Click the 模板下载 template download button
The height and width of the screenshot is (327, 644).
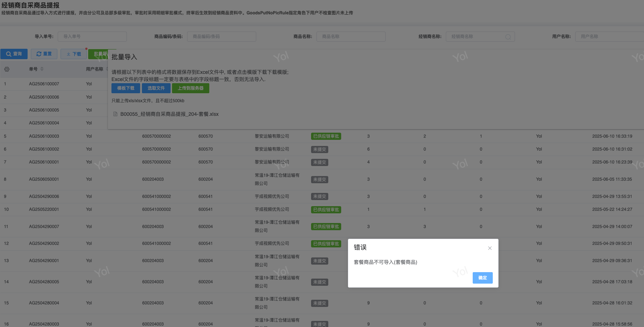(125, 88)
